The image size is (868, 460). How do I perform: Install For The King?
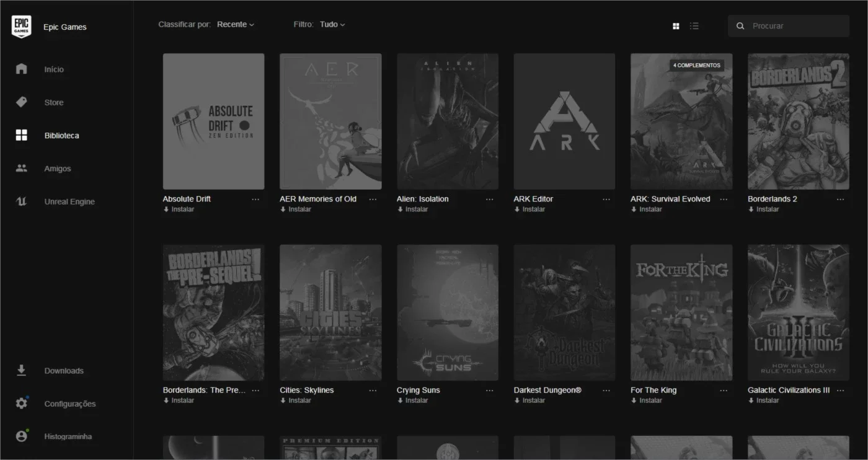point(647,400)
